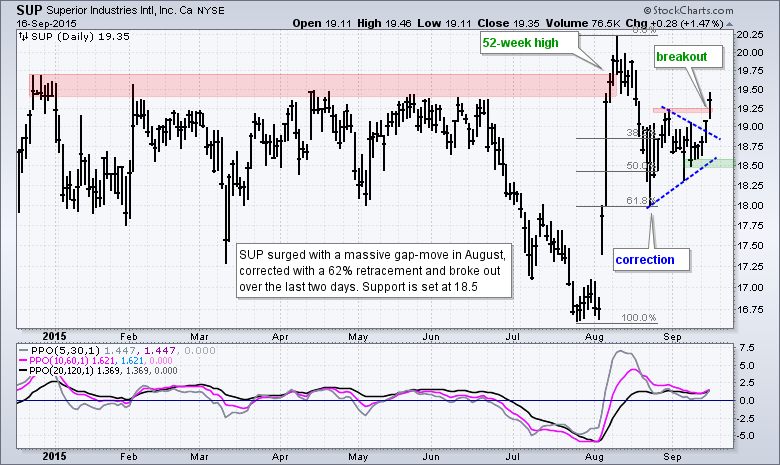This screenshot has height=465, width=780.
Task: Click the 18.00 price axis label
Action: pos(749,205)
